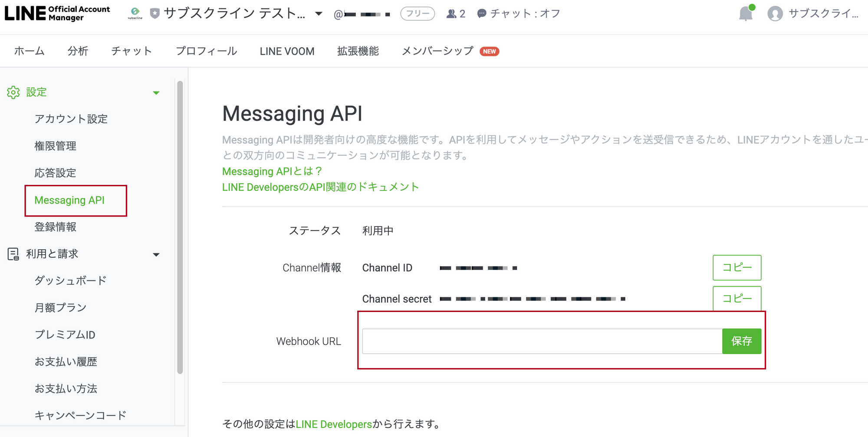Click the ステータス label

pos(315,231)
